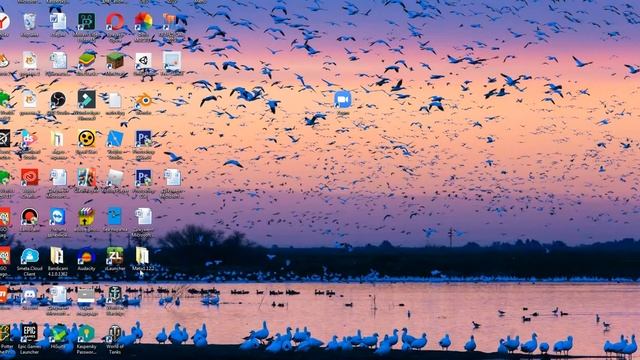Image resolution: width=640 pixels, height=360 pixels.
Task: Select the Unity shortcut icon
Action: pyautogui.click(x=143, y=60)
